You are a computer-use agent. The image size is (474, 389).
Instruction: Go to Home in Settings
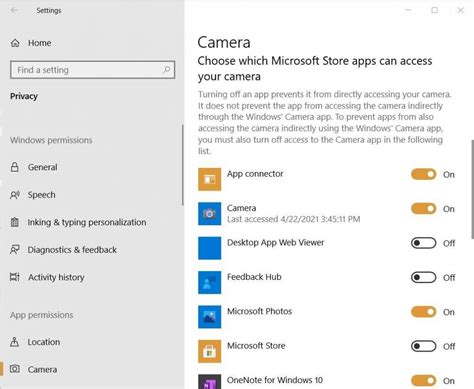[39, 43]
